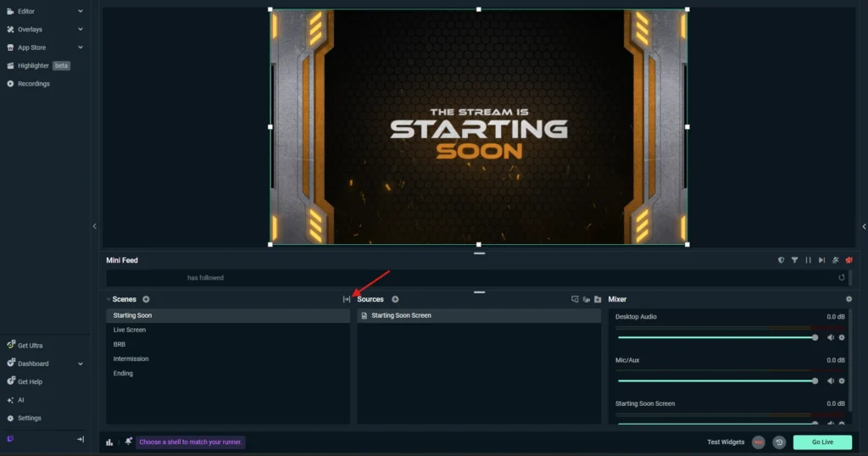Collapse the Scenes collection dropdown chevron
The height and width of the screenshot is (456, 868).
108,299
